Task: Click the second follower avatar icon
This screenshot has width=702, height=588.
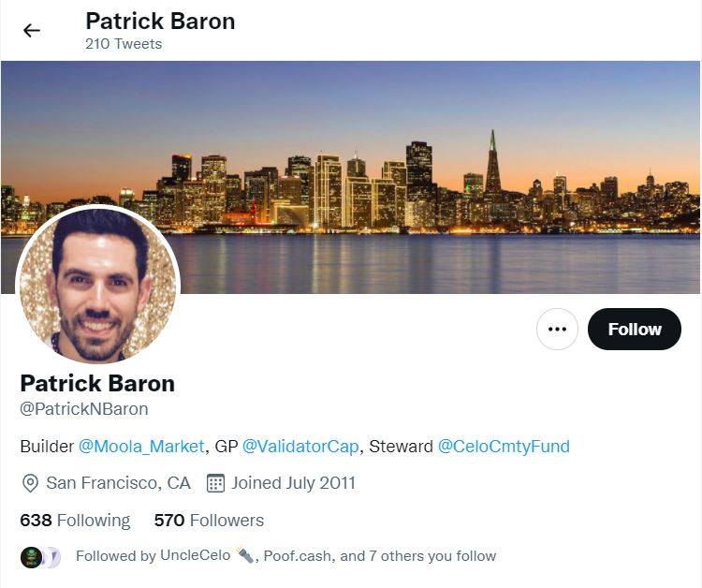Action: 52,557
